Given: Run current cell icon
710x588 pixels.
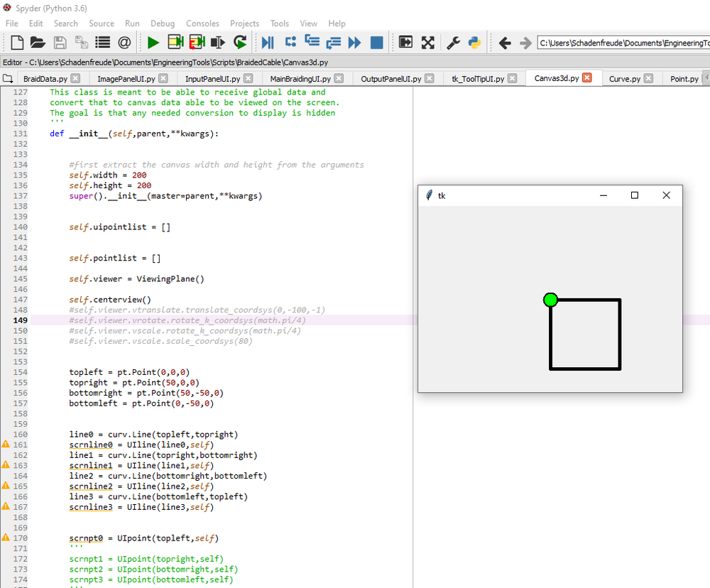Looking at the screenshot, I should [175, 42].
